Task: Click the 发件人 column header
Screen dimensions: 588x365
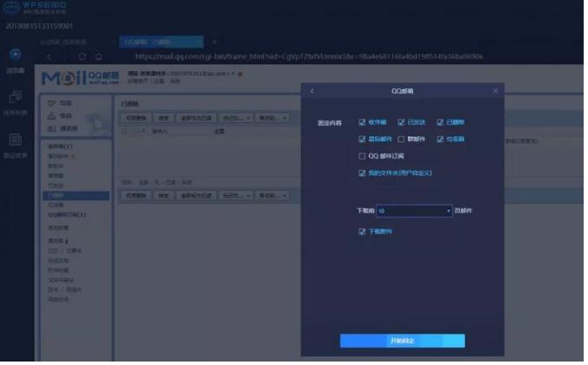Action: tap(159, 132)
